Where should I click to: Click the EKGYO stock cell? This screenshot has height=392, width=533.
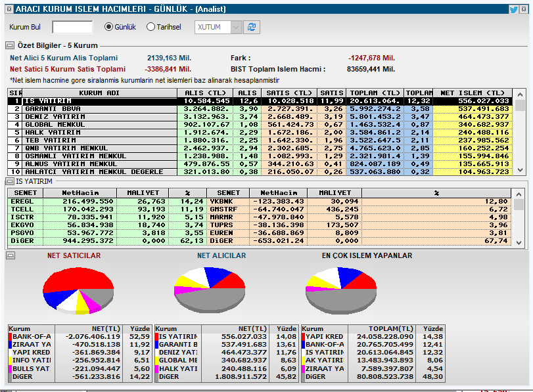tap(25, 225)
